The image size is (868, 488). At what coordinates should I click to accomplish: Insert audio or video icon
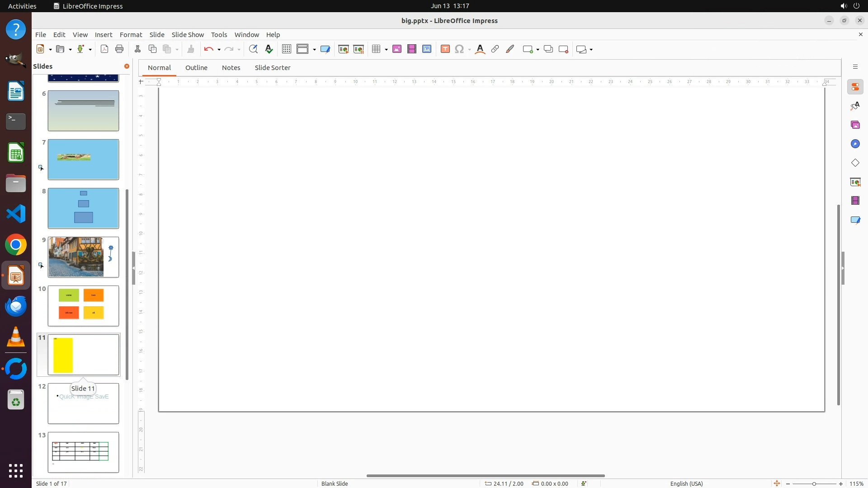click(412, 49)
